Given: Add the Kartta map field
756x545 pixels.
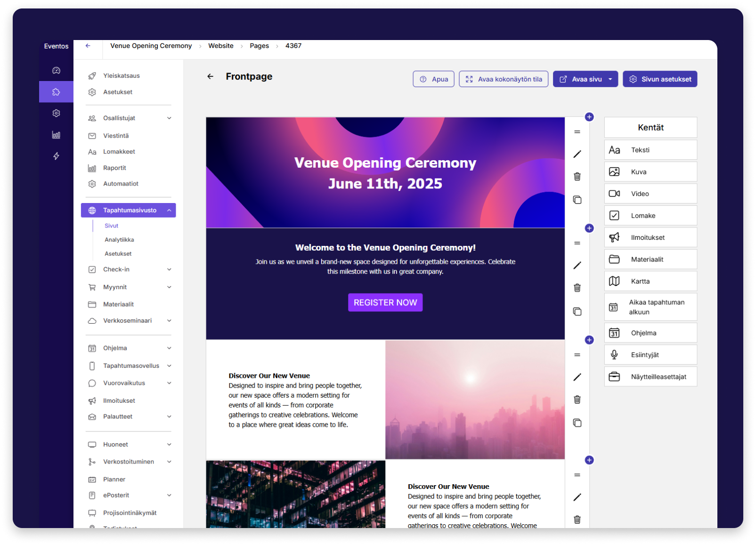Looking at the screenshot, I should (x=650, y=281).
